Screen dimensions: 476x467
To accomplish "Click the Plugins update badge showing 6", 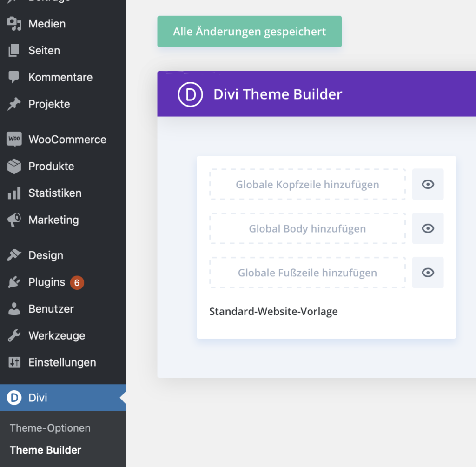I will point(77,282).
